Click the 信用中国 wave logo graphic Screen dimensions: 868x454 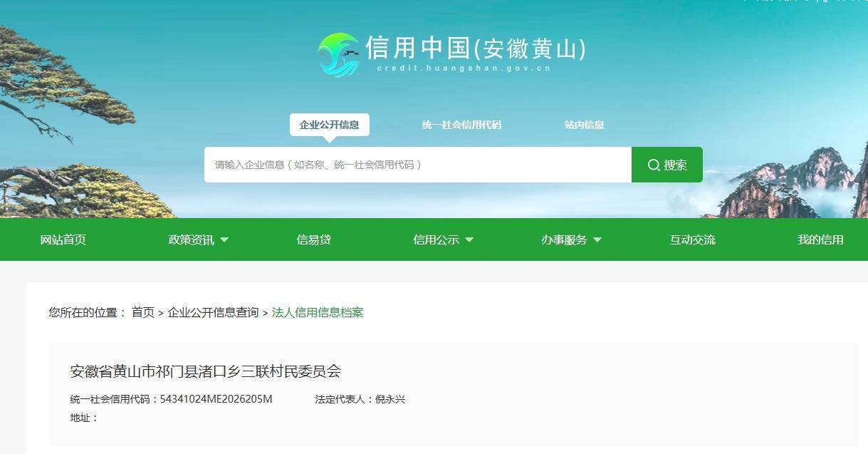pos(339,50)
